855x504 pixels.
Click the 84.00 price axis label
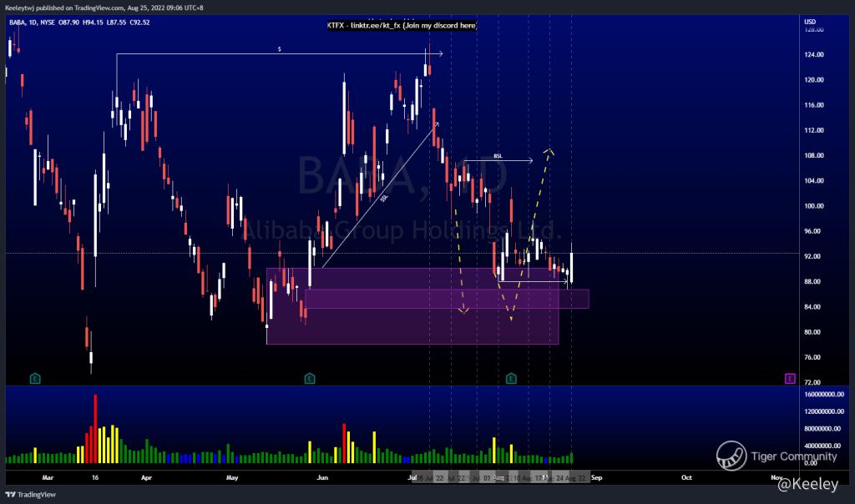pyautogui.click(x=812, y=307)
